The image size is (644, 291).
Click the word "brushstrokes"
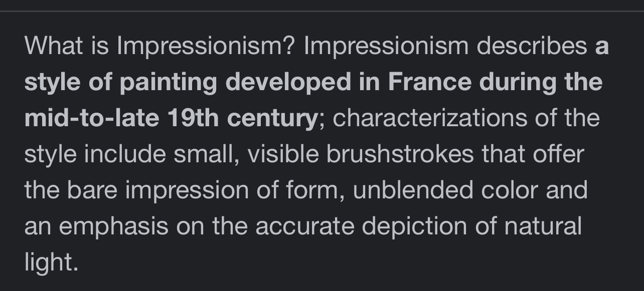tap(400, 154)
